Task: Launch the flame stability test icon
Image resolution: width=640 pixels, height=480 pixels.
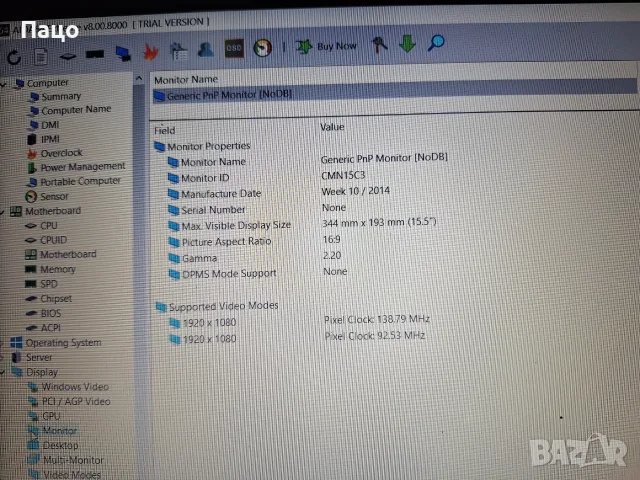Action: pyautogui.click(x=151, y=52)
